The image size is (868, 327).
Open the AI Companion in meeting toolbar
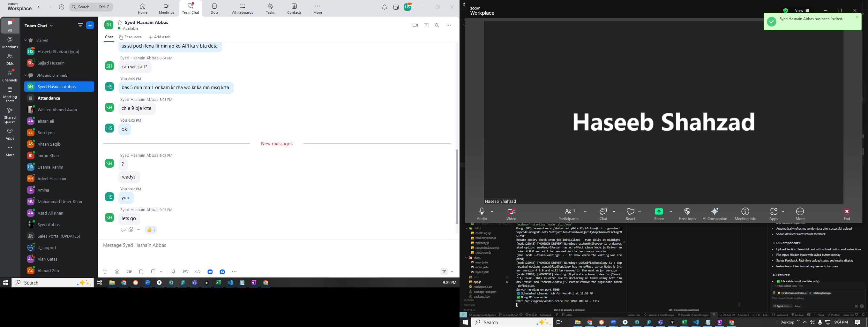point(715,214)
